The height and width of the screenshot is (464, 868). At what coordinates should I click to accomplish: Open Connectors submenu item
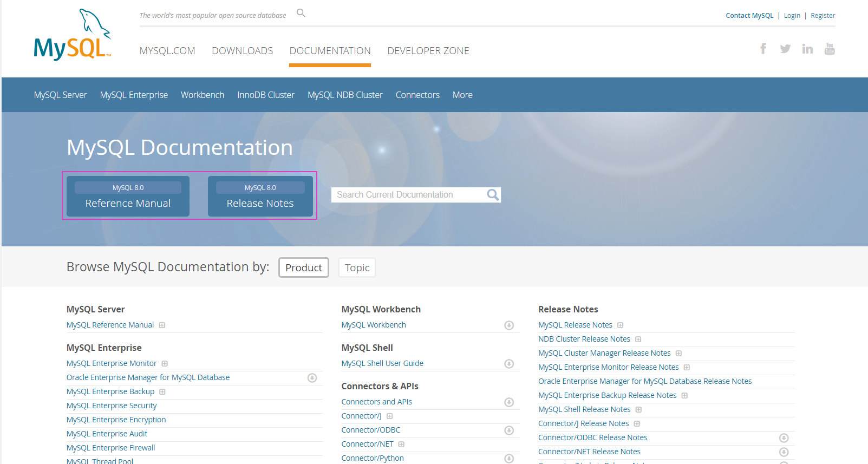(x=417, y=95)
